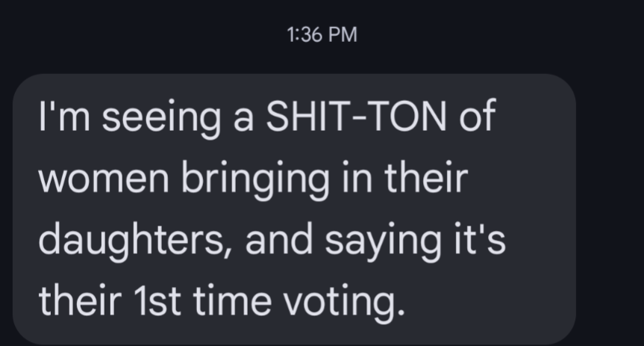Click the word "it's" in the message
The width and height of the screenshot is (644, 346).
tap(480, 239)
